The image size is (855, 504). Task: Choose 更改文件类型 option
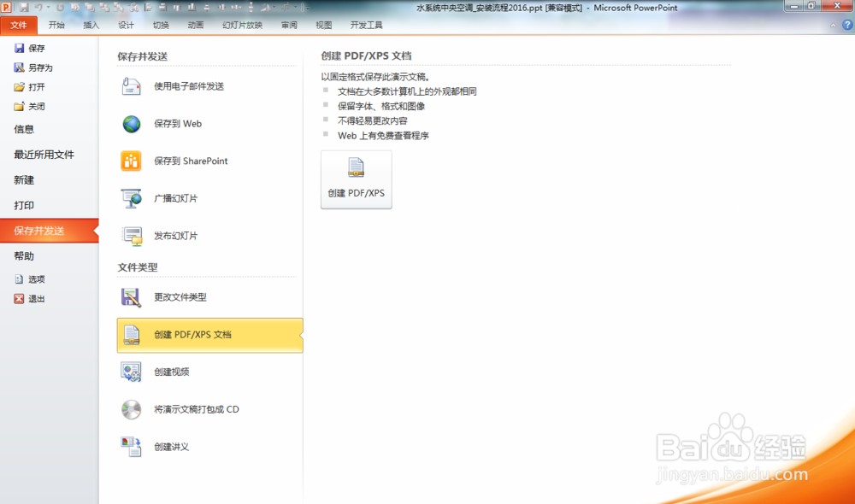(x=209, y=297)
